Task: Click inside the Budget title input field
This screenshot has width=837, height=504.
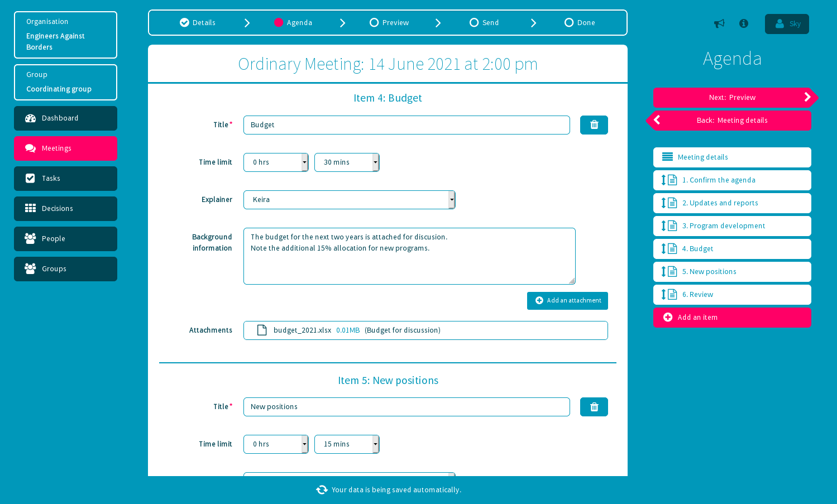Action: point(406,124)
